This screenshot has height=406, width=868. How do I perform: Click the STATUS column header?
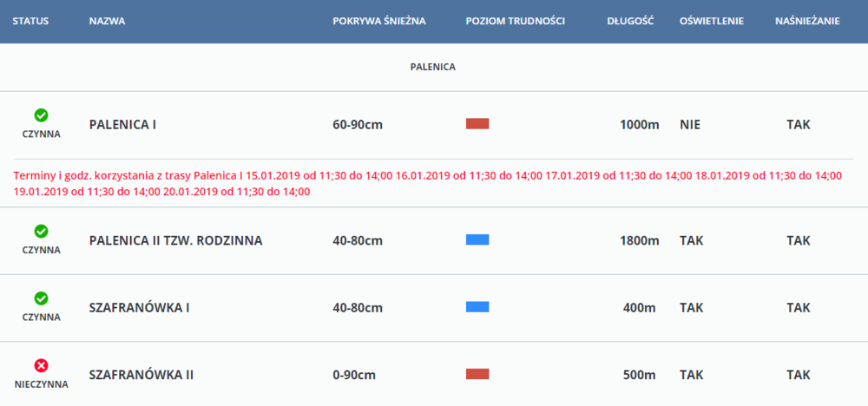coord(31,22)
